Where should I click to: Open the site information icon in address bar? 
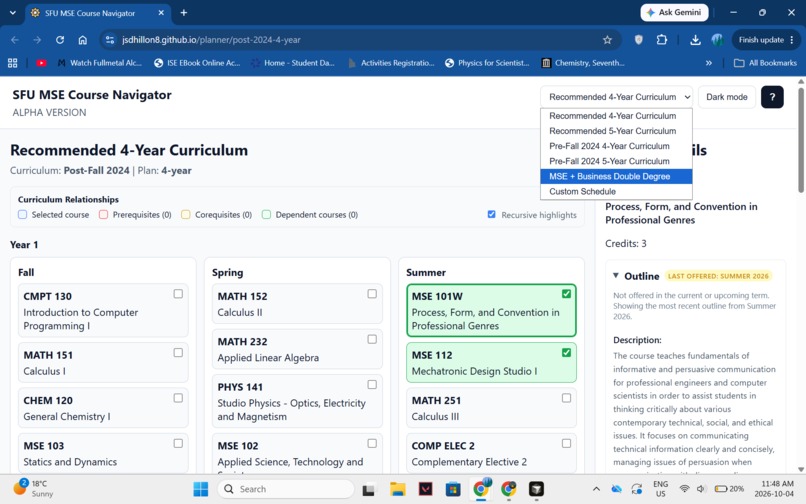tap(109, 40)
